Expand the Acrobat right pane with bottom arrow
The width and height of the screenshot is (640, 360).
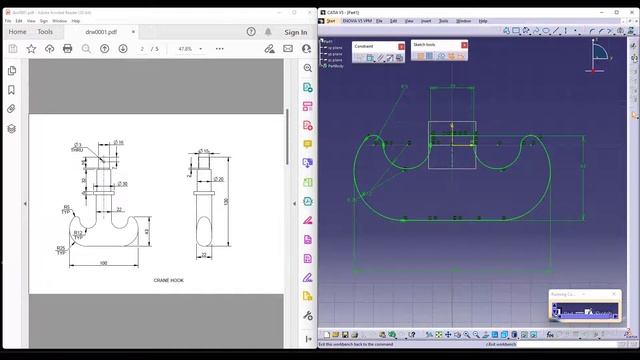pos(308,339)
